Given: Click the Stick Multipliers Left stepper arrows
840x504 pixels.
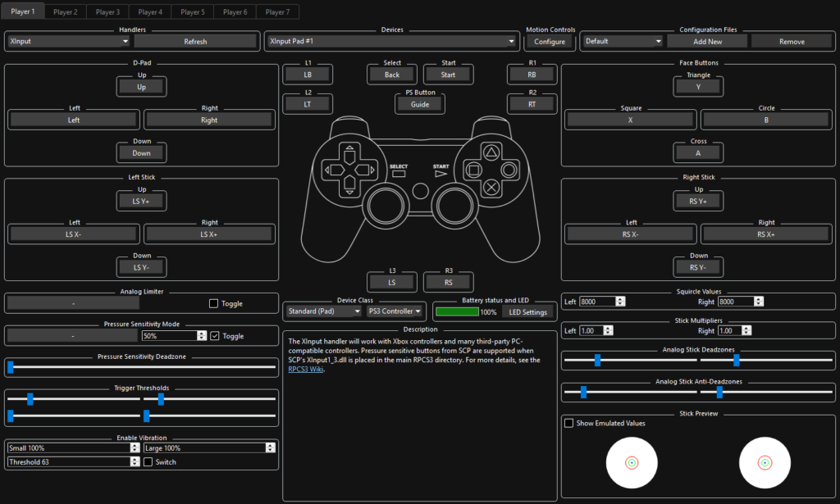Looking at the screenshot, I should coord(608,330).
